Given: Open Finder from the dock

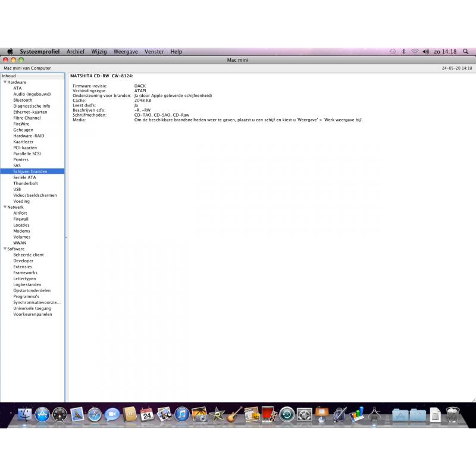Looking at the screenshot, I should point(24,414).
